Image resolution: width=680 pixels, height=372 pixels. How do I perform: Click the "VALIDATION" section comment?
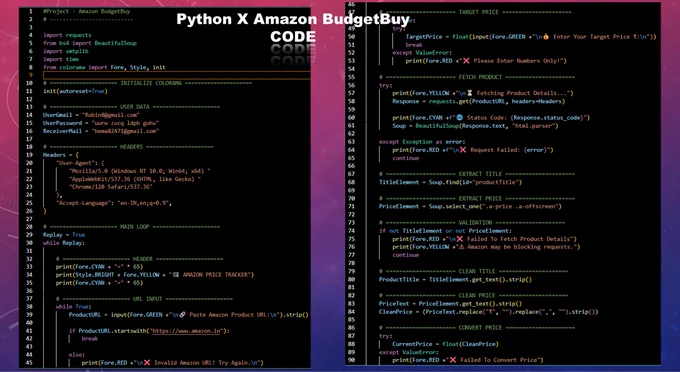point(472,223)
